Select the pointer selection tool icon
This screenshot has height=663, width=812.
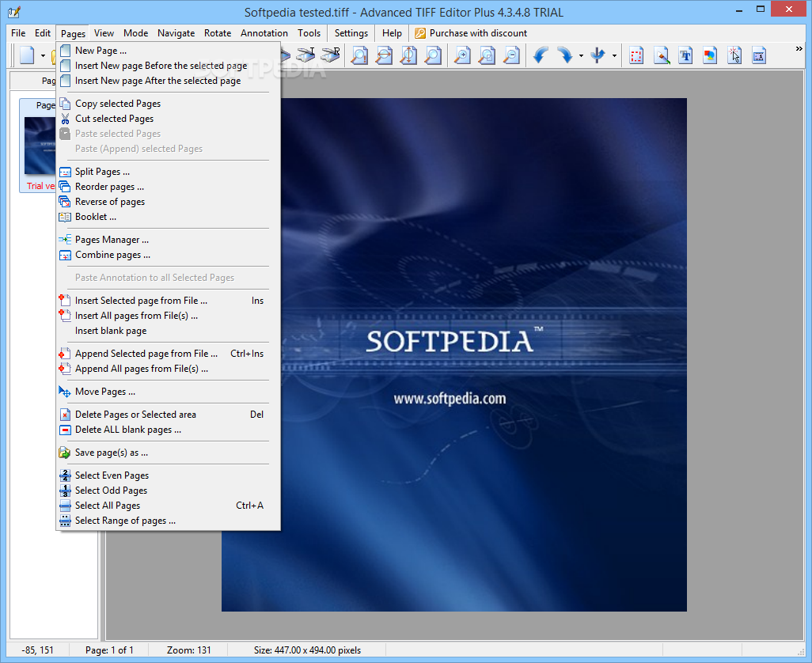[734, 55]
